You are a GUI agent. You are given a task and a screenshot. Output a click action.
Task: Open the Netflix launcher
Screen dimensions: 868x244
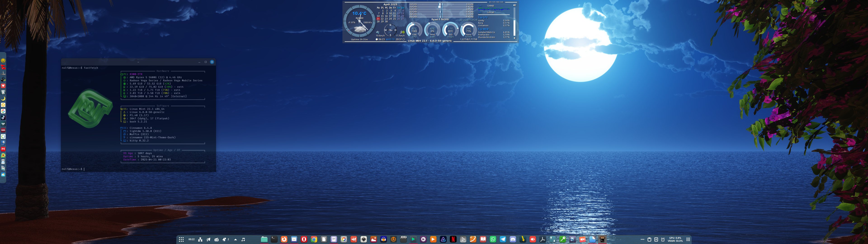click(x=453, y=239)
